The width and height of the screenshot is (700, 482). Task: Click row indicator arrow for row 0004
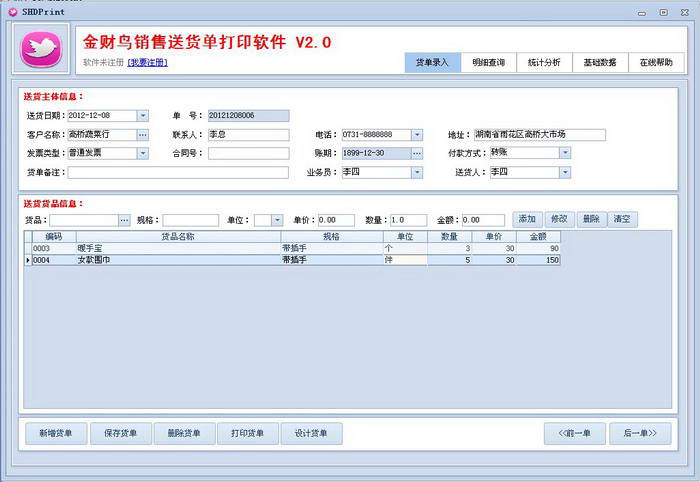click(x=28, y=260)
